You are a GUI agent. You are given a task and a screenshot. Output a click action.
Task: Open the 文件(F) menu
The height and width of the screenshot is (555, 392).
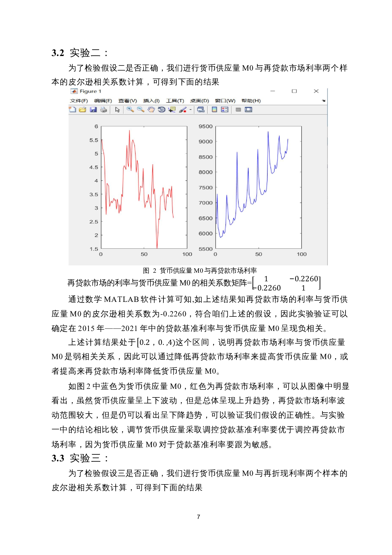pos(79,101)
